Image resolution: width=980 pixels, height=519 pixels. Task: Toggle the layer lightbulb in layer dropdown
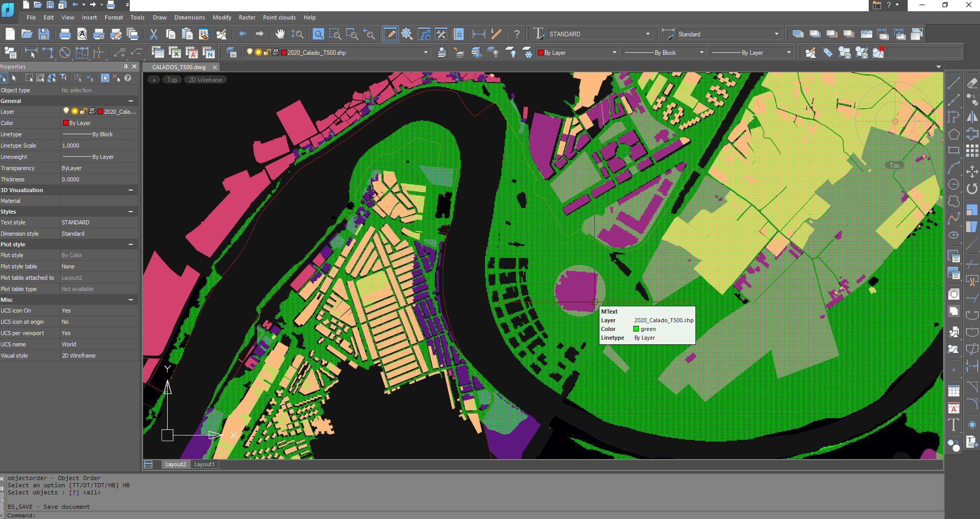[250, 53]
